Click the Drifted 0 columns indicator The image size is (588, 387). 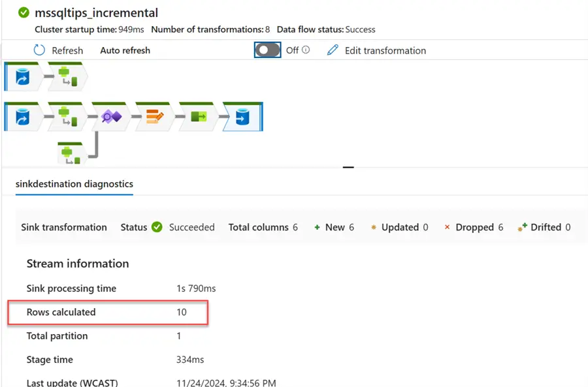point(544,227)
